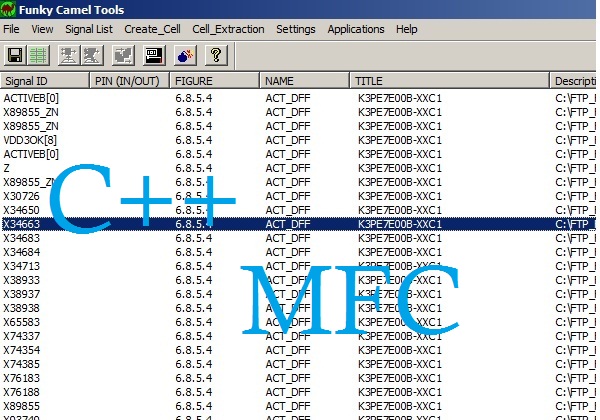Open the Create_Cell menu
This screenshot has height=420, width=600.
click(x=152, y=29)
